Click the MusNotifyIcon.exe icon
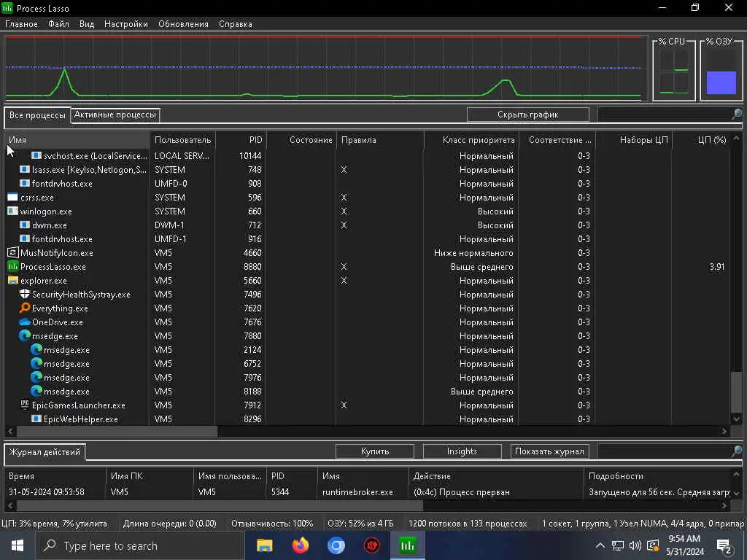 pyautogui.click(x=13, y=253)
